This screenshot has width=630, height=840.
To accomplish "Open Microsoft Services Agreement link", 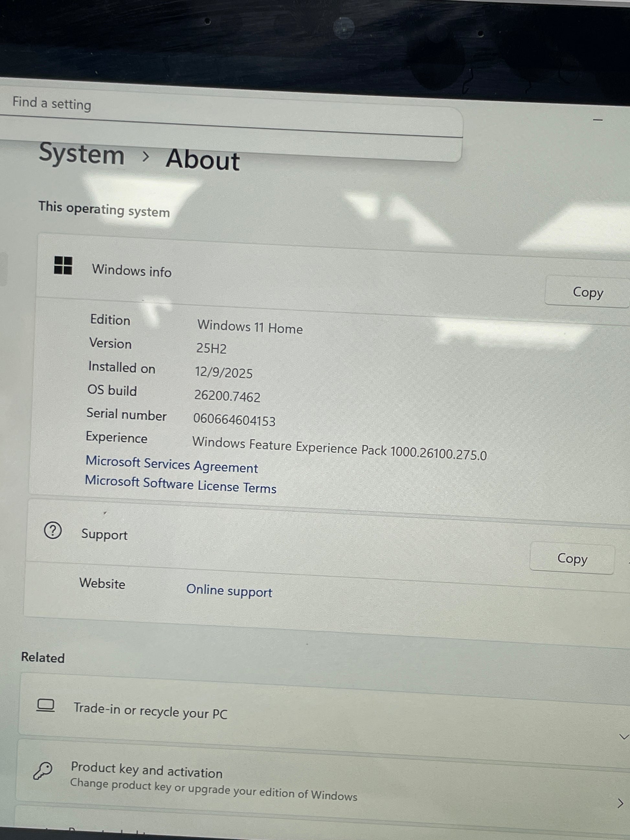I will click(x=172, y=464).
